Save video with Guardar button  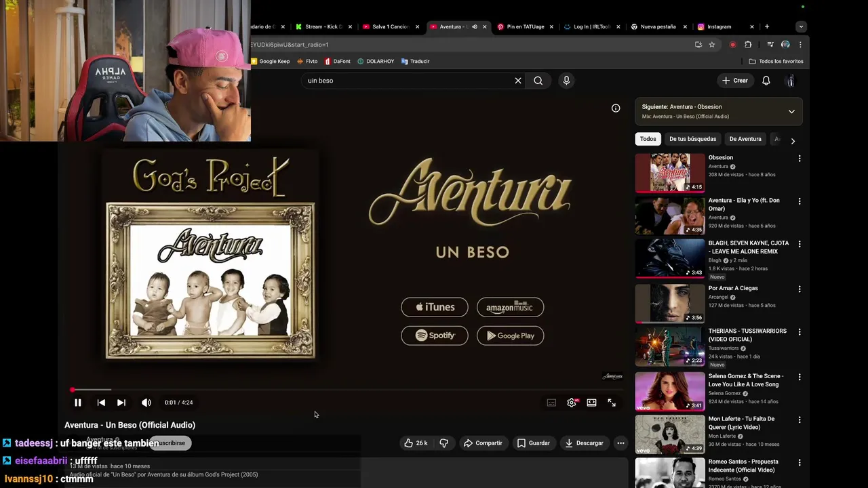pos(533,443)
